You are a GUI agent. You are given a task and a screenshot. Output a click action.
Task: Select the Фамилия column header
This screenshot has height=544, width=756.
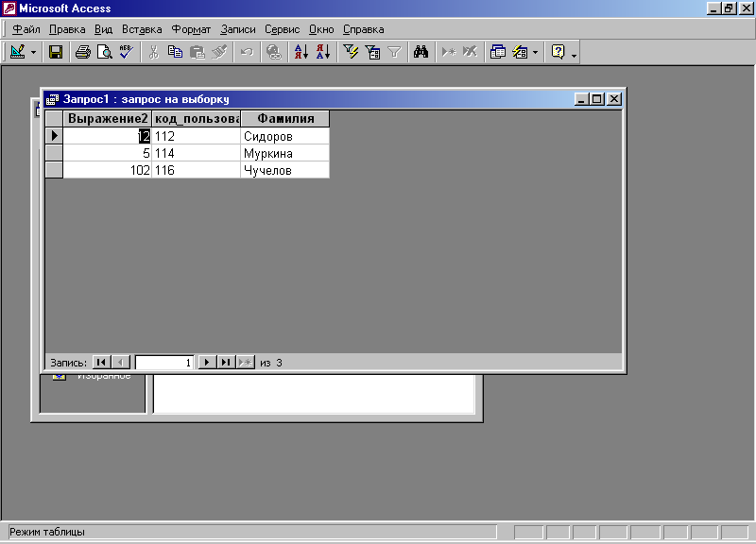tap(285, 119)
